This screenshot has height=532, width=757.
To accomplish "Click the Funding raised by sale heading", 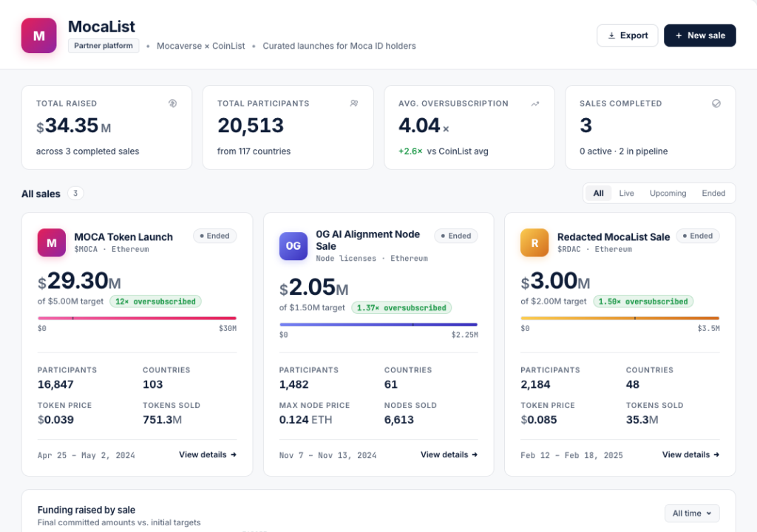I will coord(86,510).
